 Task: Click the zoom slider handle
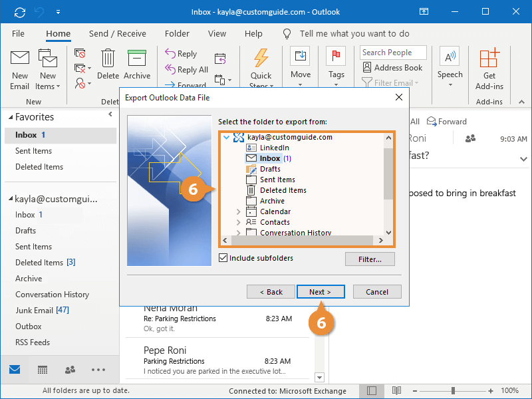453,391
